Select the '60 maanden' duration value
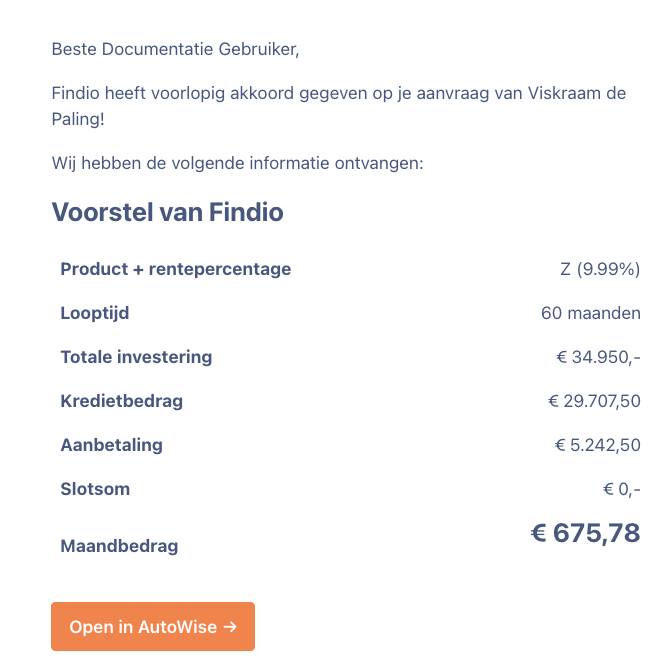This screenshot has width=671, height=663. click(590, 313)
